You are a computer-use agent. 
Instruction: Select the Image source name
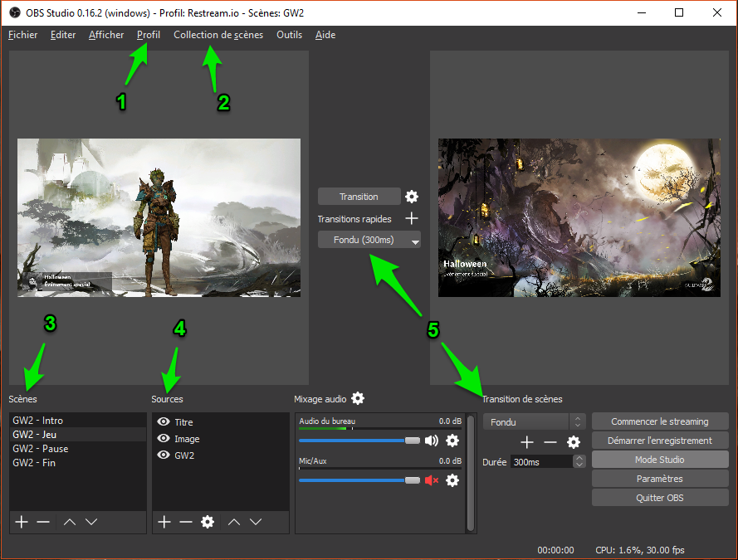[187, 439]
